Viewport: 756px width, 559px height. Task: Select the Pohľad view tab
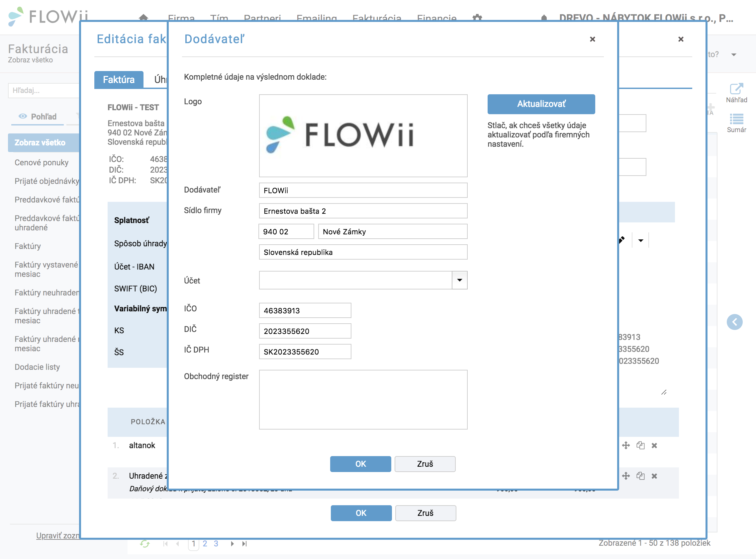(x=38, y=117)
